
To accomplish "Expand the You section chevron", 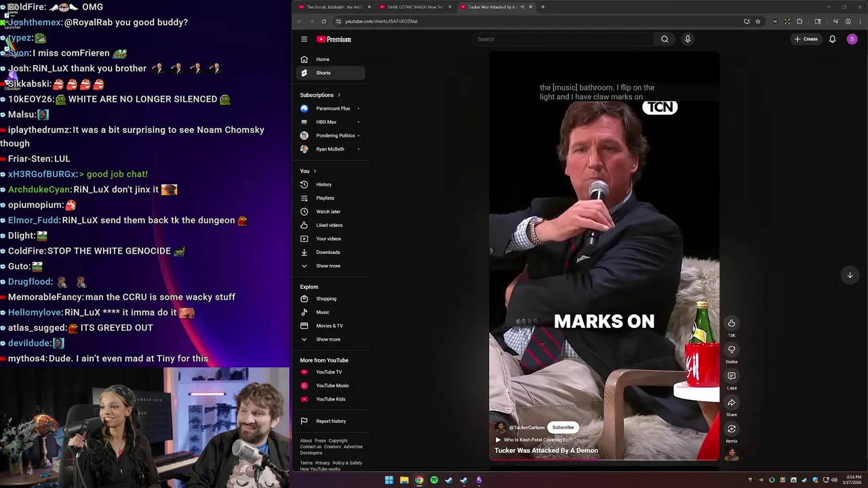I will [x=315, y=171].
